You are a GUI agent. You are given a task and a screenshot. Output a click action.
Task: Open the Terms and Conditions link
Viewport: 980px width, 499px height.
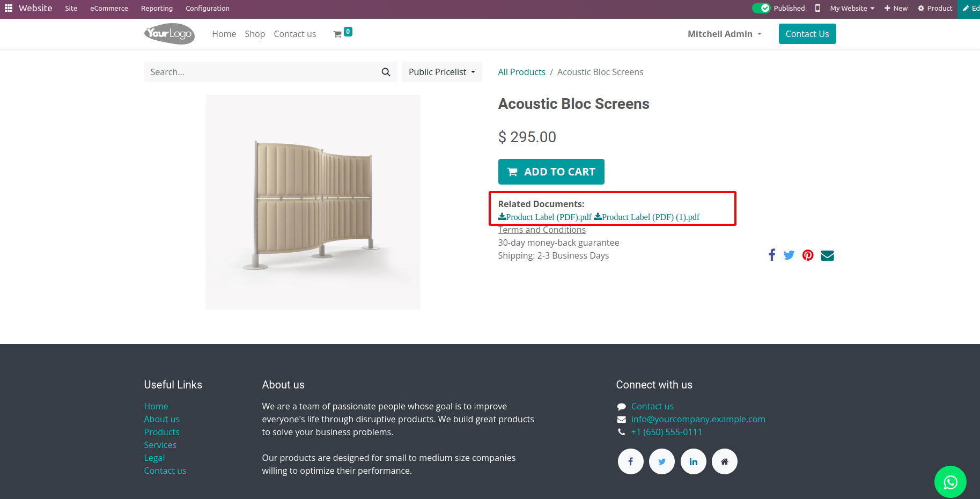[542, 230]
